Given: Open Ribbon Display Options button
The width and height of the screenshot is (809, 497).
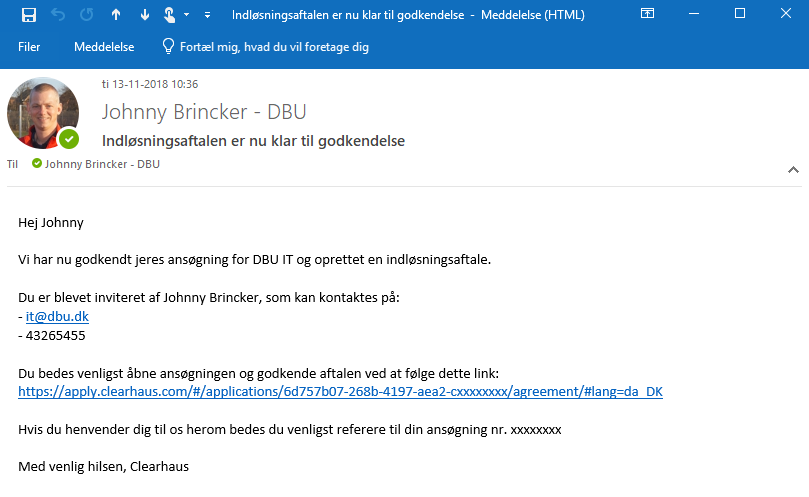Looking at the screenshot, I should (x=648, y=15).
